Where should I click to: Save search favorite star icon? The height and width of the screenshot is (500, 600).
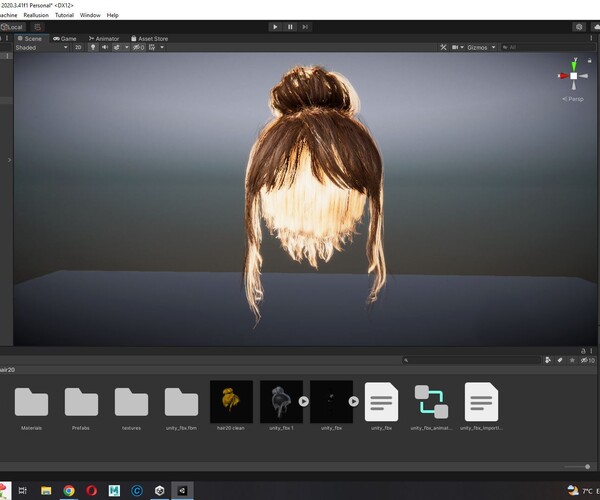tap(572, 360)
